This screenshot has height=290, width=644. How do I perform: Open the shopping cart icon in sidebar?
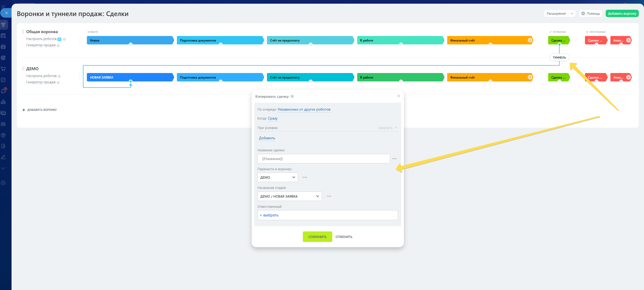pyautogui.click(x=3, y=69)
